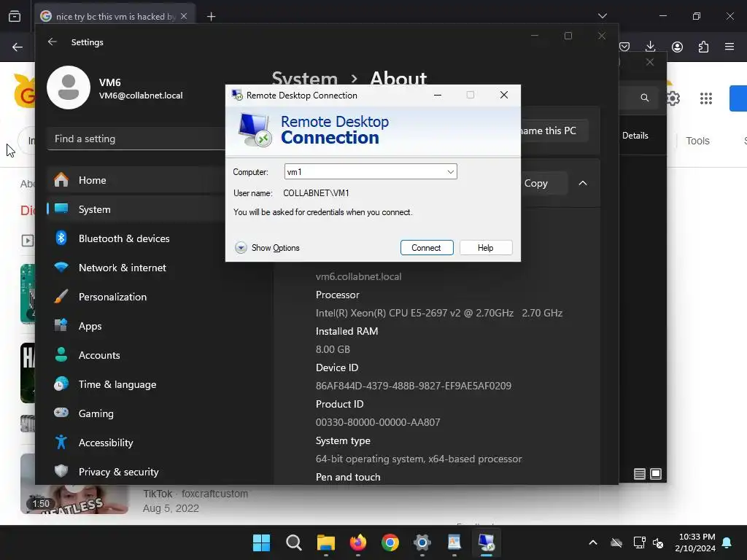
Task: Open browser tab manager icon
Action: (x=15, y=16)
